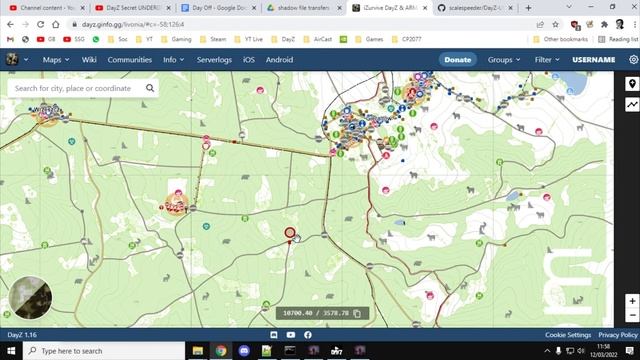Zoom out the map with minus
The width and height of the screenshot is (640, 360).
click(632, 315)
